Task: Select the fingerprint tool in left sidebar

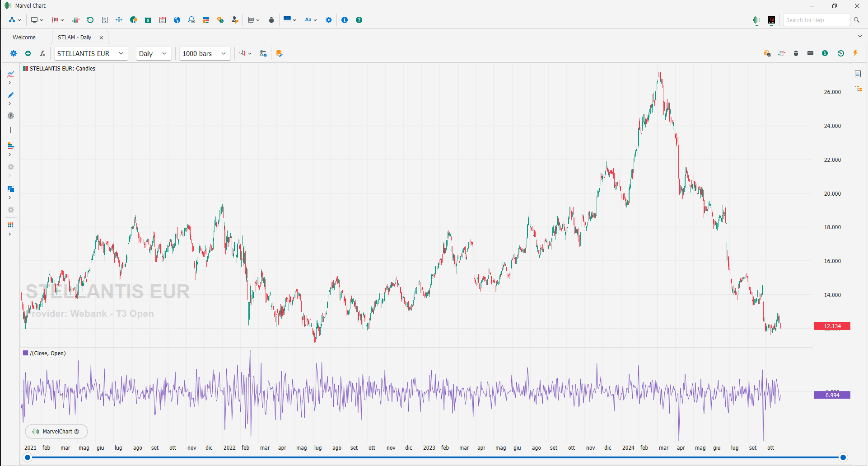Action: click(11, 116)
